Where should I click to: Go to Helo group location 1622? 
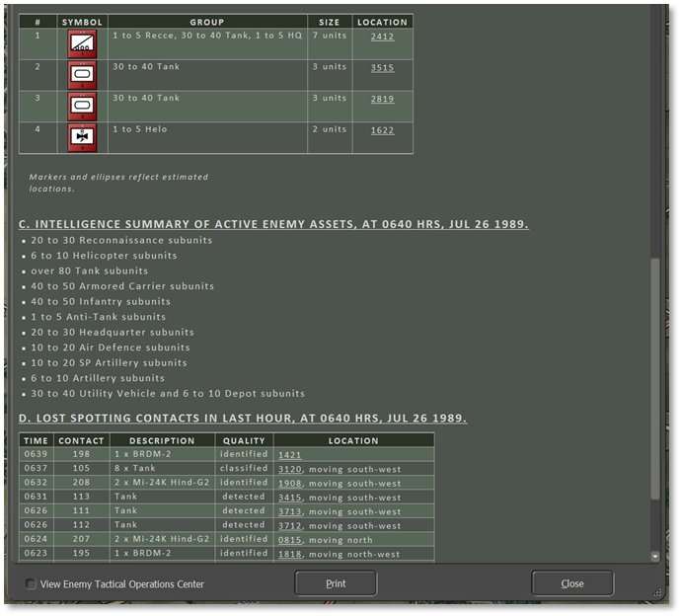click(x=382, y=130)
